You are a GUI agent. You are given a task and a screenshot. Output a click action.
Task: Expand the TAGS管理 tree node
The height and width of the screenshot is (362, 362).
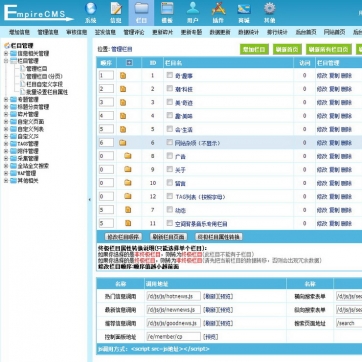point(6,144)
